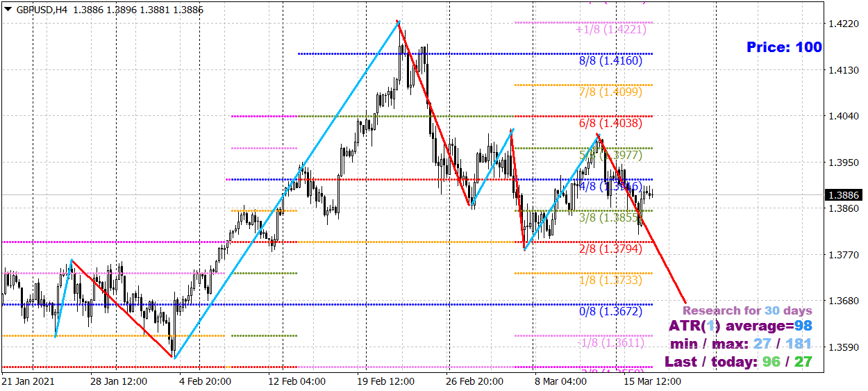868x391 pixels.
Task: Select the orange 1/8 (1.3733) level label
Action: click(x=610, y=280)
